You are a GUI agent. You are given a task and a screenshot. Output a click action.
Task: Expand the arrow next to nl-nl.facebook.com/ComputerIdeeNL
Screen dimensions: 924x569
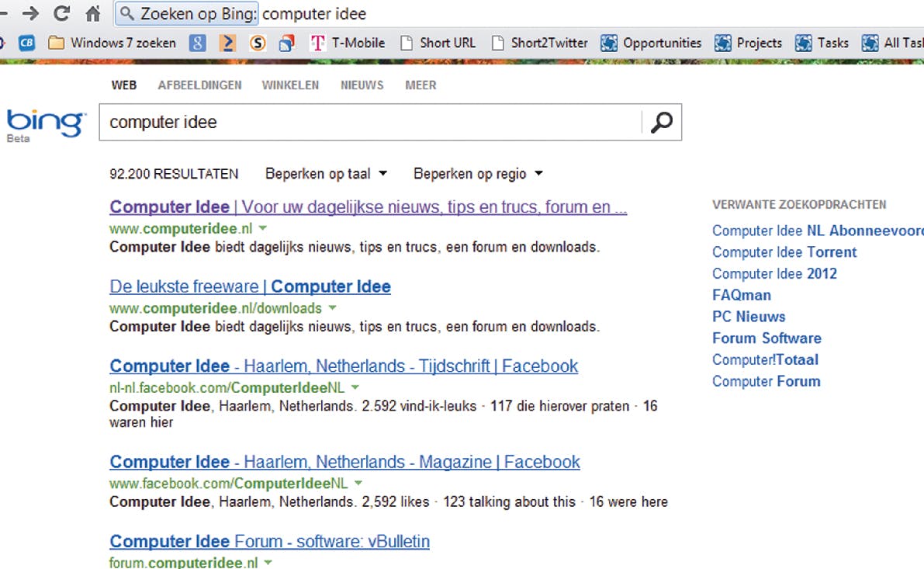pos(355,387)
